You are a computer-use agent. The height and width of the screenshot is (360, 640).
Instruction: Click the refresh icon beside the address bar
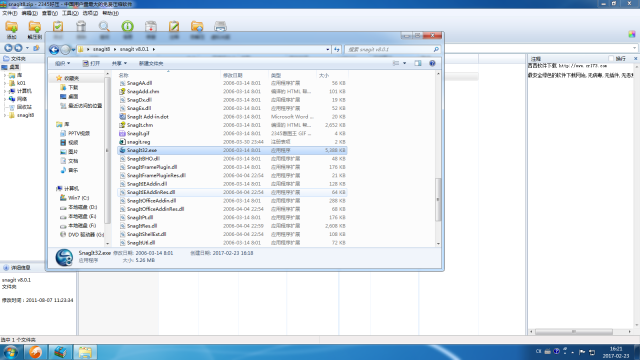(337, 49)
